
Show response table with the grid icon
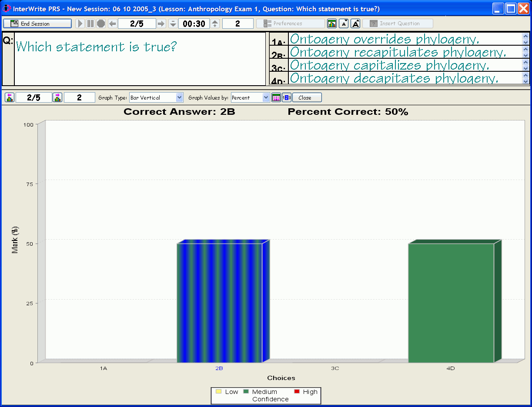click(276, 97)
